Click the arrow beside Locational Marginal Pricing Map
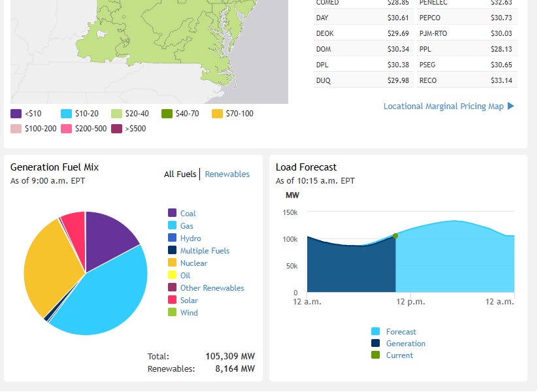This screenshot has width=551, height=392. tap(509, 106)
